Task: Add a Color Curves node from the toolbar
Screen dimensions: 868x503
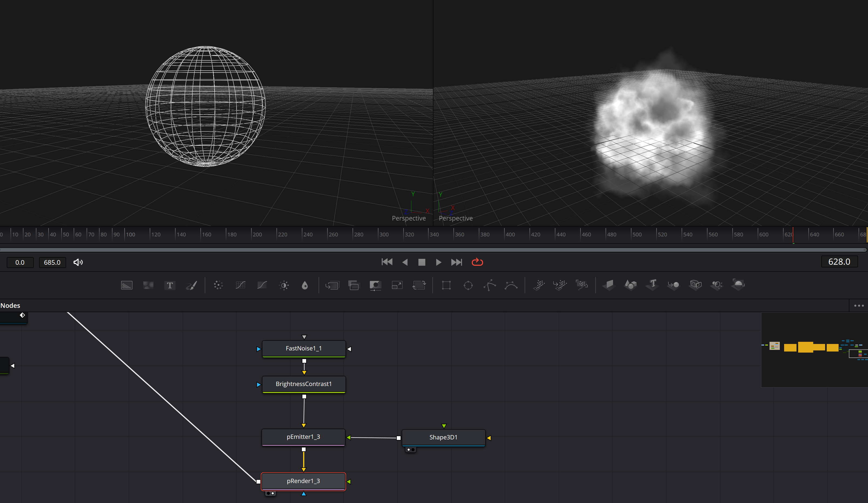Action: point(240,285)
